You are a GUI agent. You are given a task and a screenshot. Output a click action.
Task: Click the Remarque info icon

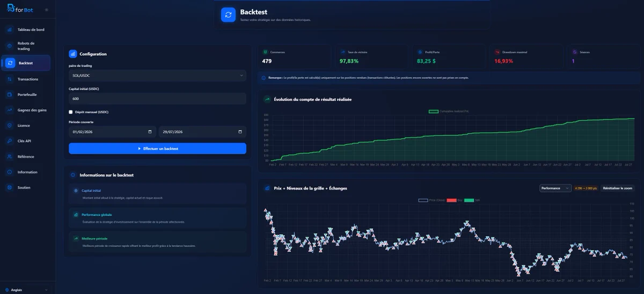(x=264, y=78)
